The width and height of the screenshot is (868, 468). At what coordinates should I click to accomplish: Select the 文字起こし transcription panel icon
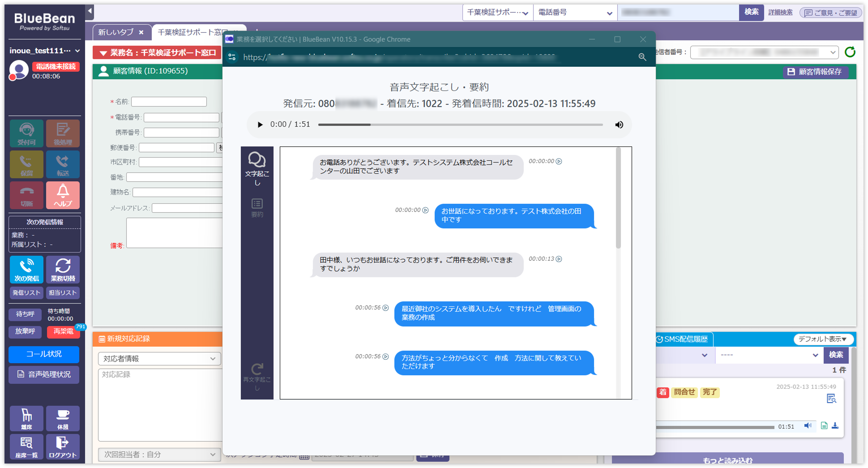click(x=257, y=168)
